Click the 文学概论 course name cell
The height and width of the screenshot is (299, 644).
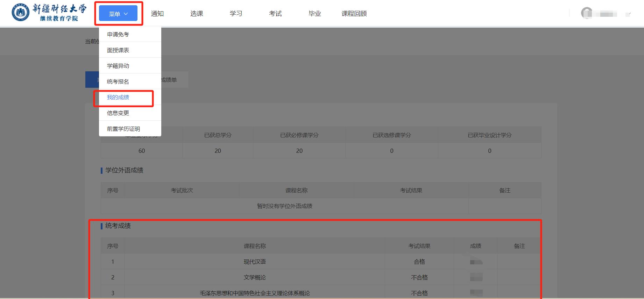[255, 277]
